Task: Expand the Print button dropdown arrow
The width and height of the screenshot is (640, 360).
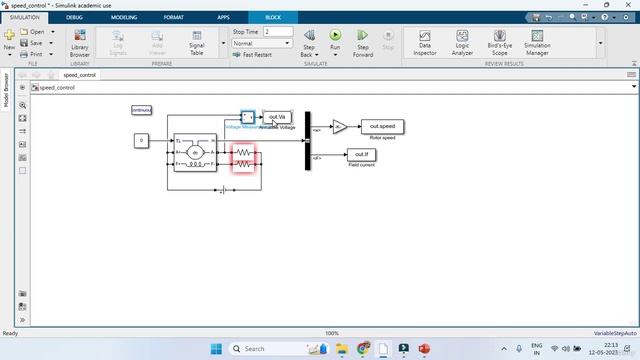Action: [x=51, y=54]
